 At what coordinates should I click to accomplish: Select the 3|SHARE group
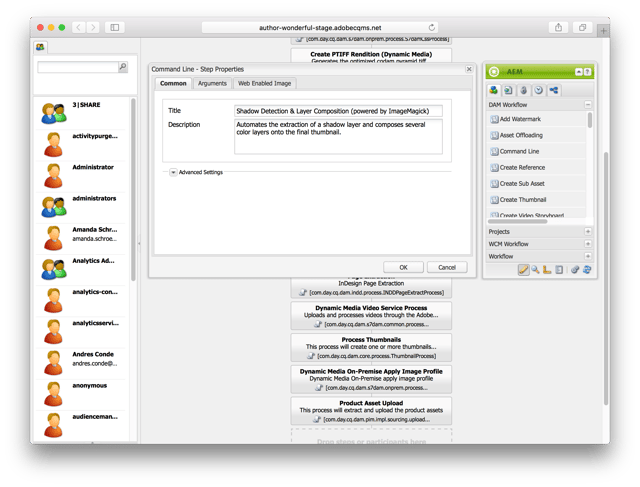81,113
